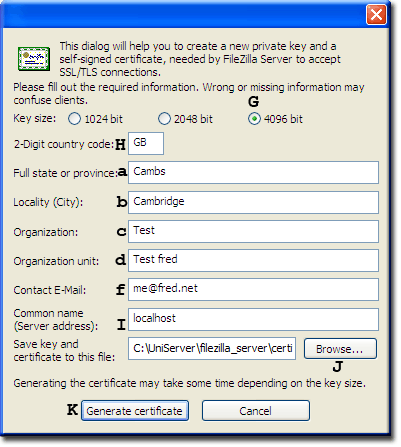The height and width of the screenshot is (447, 401).
Task: Focus the Organization unit field
Action: click(x=253, y=260)
